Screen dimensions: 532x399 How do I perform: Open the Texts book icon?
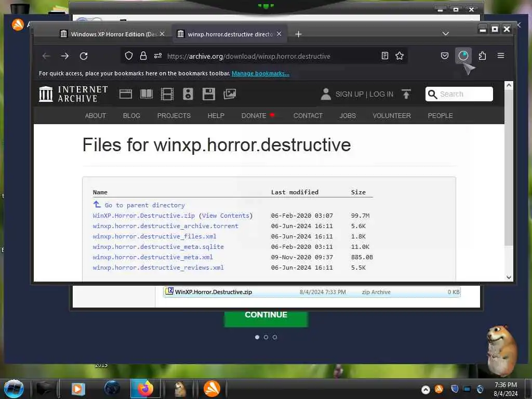coord(146,94)
